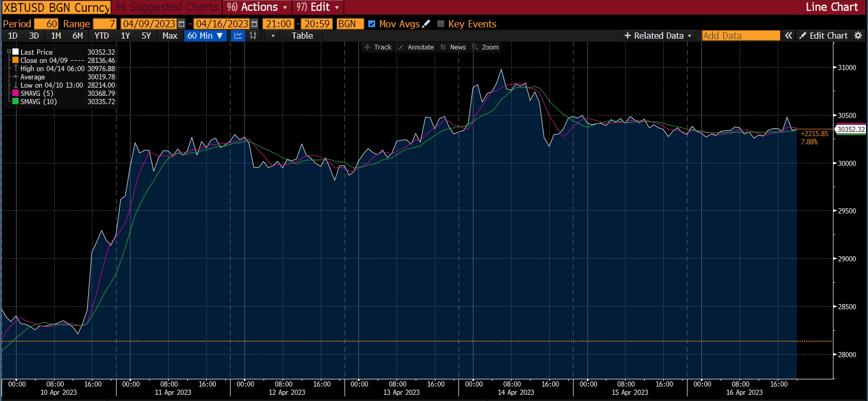Click the pencil icon beside Mov Avgs
The height and width of the screenshot is (401, 868).
[x=426, y=24]
